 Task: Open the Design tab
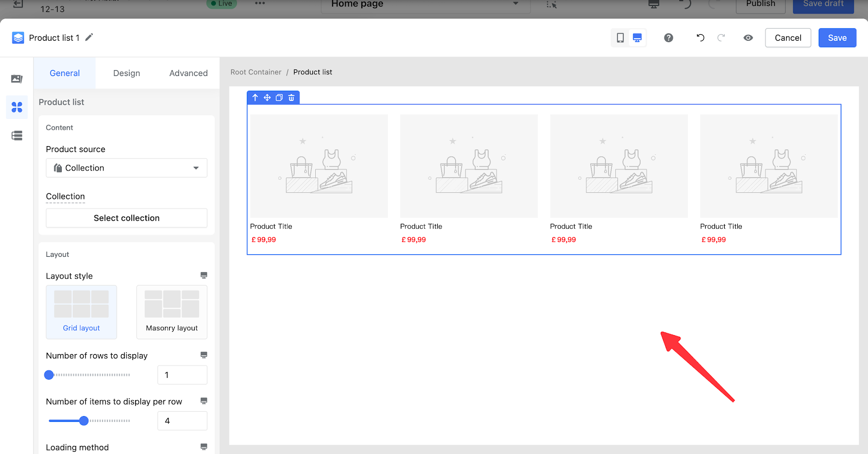click(126, 73)
